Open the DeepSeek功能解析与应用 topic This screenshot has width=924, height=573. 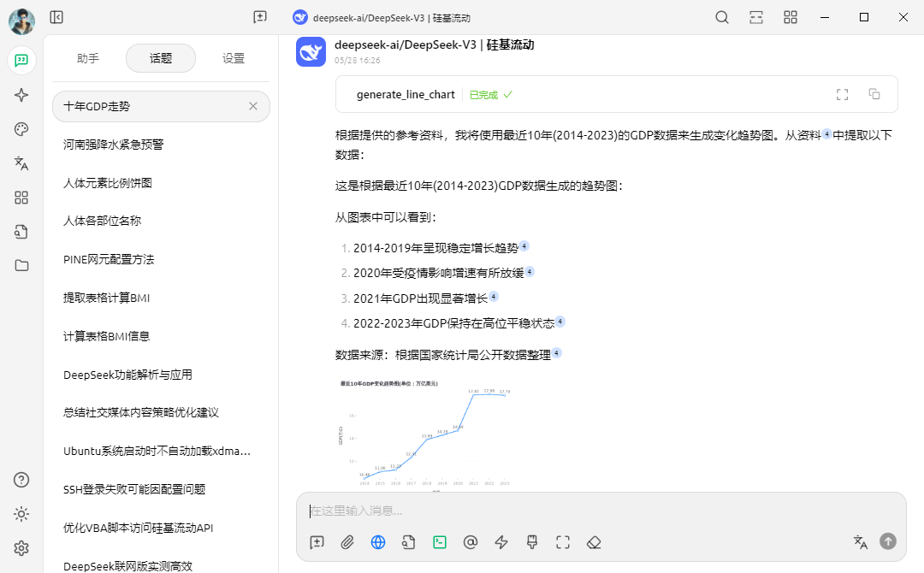(x=161, y=375)
